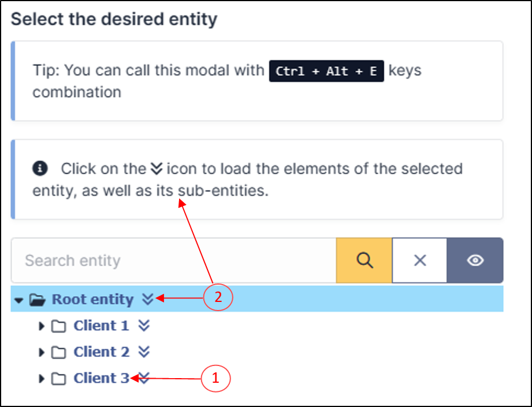Click the Client 3 folder icon
Screen dimensions: 532x407
59,379
